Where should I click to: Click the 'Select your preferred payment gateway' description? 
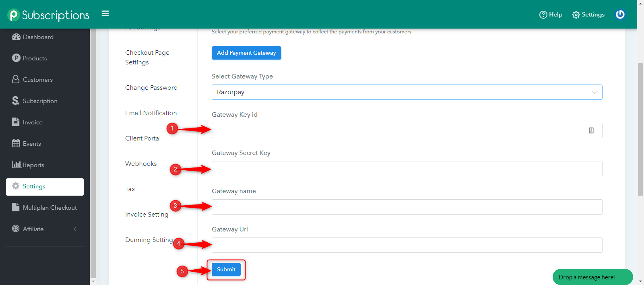[312, 32]
